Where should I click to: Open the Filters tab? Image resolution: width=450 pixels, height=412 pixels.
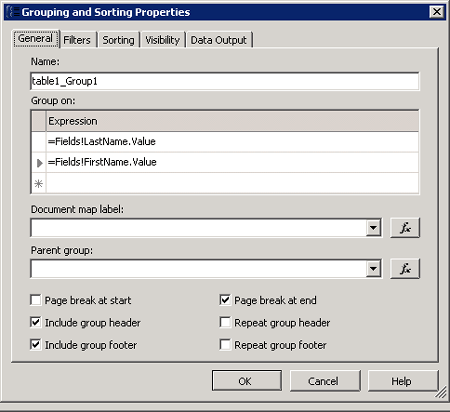pyautogui.click(x=77, y=40)
